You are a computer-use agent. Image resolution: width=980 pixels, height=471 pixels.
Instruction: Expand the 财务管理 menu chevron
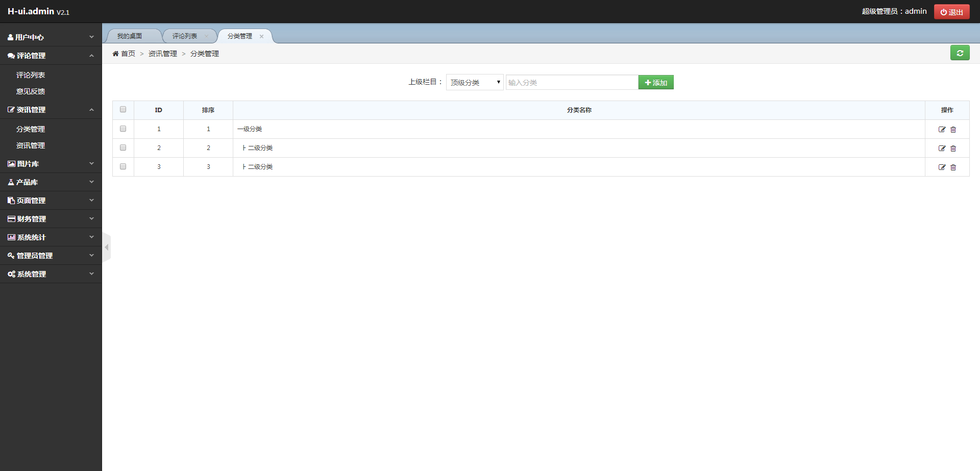91,218
